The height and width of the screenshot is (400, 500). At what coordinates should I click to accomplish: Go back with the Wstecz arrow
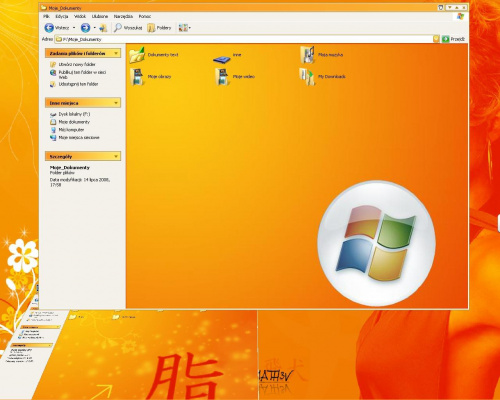(x=49, y=28)
